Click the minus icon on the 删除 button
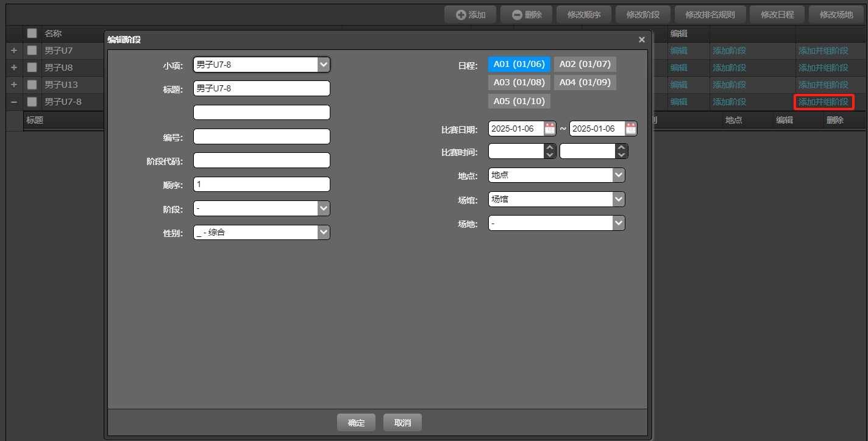Image resolution: width=868 pixels, height=441 pixels. pos(518,14)
